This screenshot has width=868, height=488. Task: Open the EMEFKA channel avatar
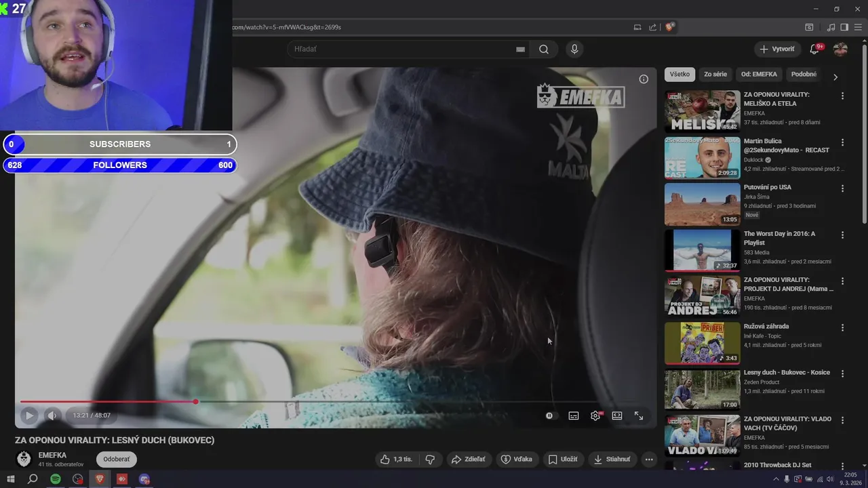24,459
